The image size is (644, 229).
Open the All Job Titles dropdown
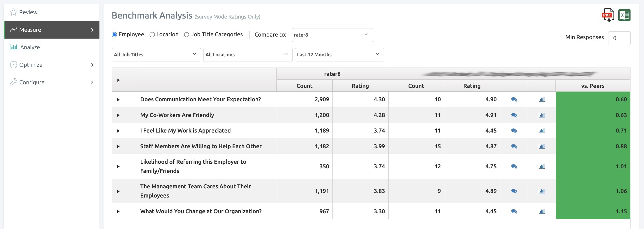pyautogui.click(x=156, y=55)
